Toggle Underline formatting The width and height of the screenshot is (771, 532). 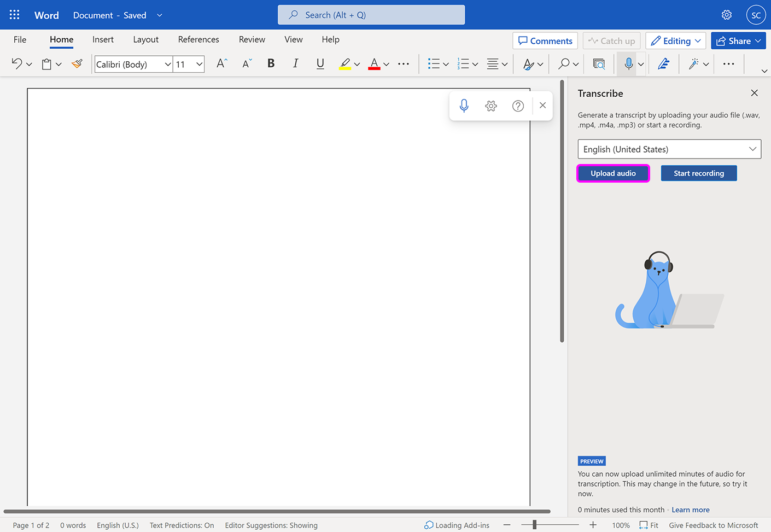(320, 64)
